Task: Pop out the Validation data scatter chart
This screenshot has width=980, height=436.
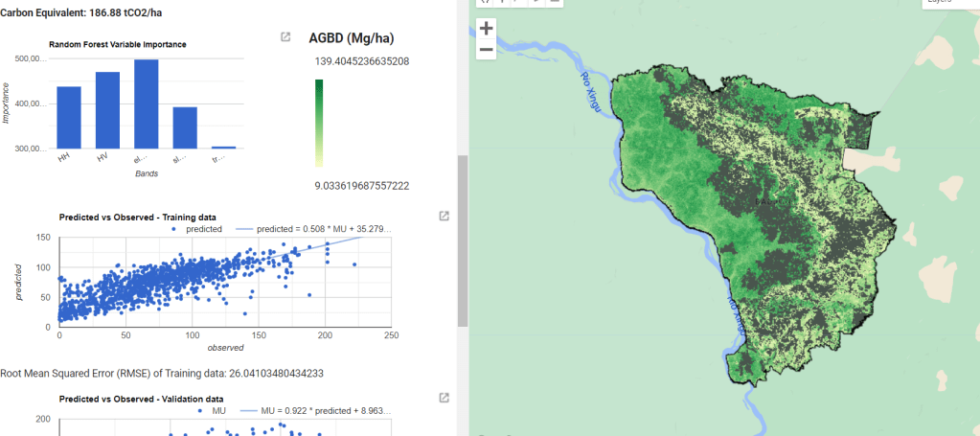Action: point(444,398)
